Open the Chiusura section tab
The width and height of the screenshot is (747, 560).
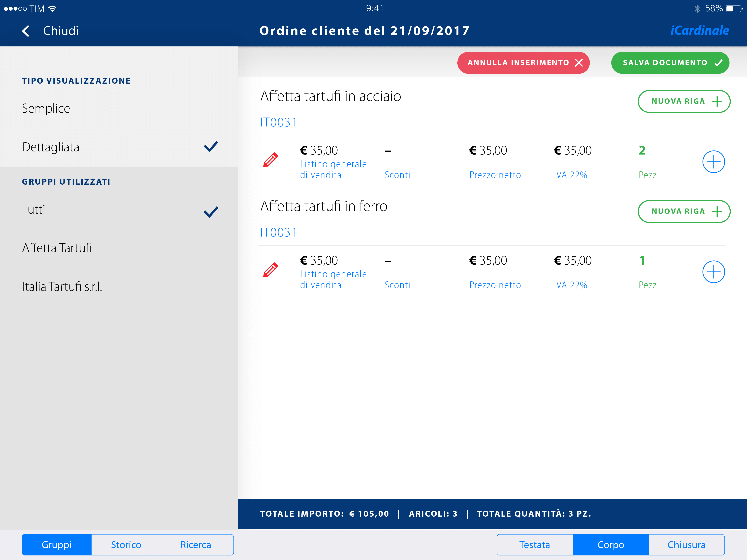click(687, 545)
